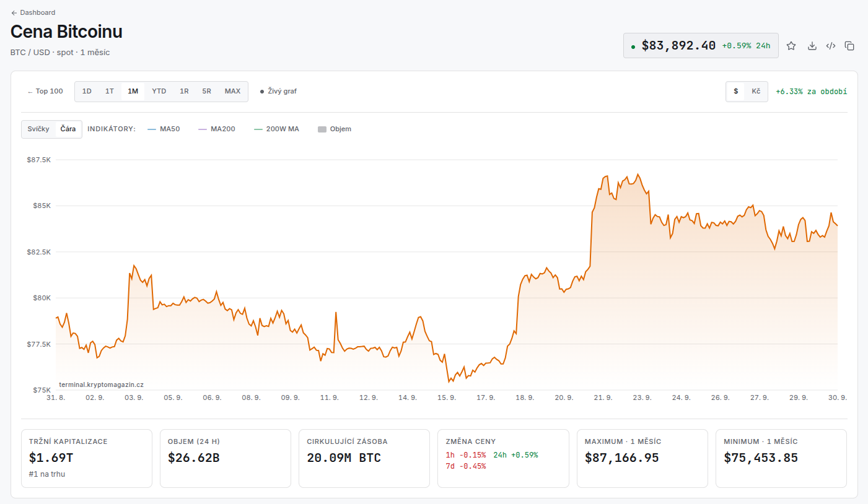This screenshot has height=504, width=868.
Task: Click the Cena Bitcoinu heading
Action: coord(66,32)
